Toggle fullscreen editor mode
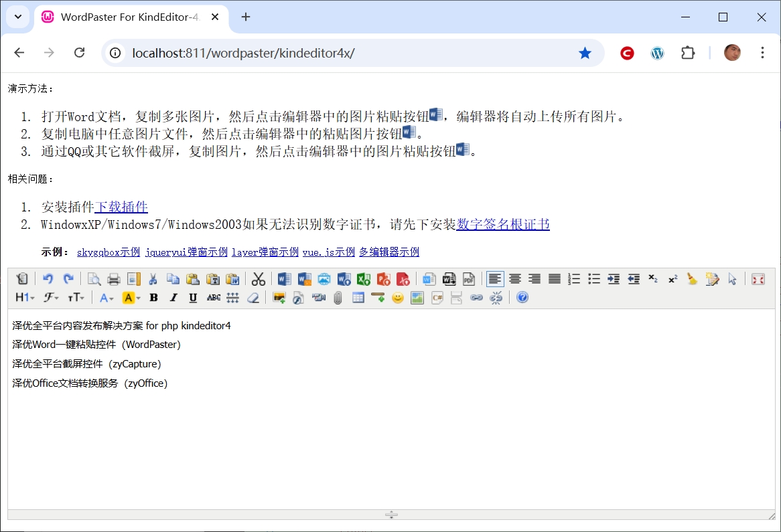Viewport: 781px width, 532px height. (758, 279)
